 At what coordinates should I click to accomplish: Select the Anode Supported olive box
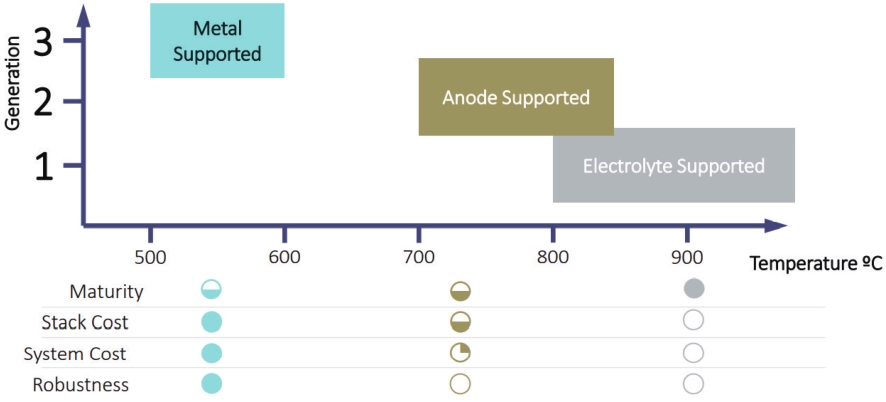pos(516,97)
